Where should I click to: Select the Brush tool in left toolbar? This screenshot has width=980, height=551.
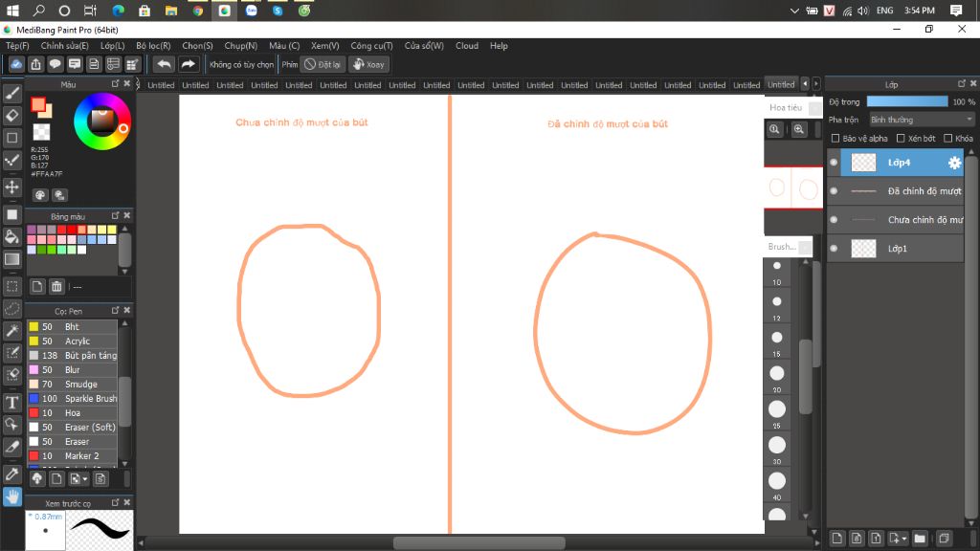tap(11, 94)
